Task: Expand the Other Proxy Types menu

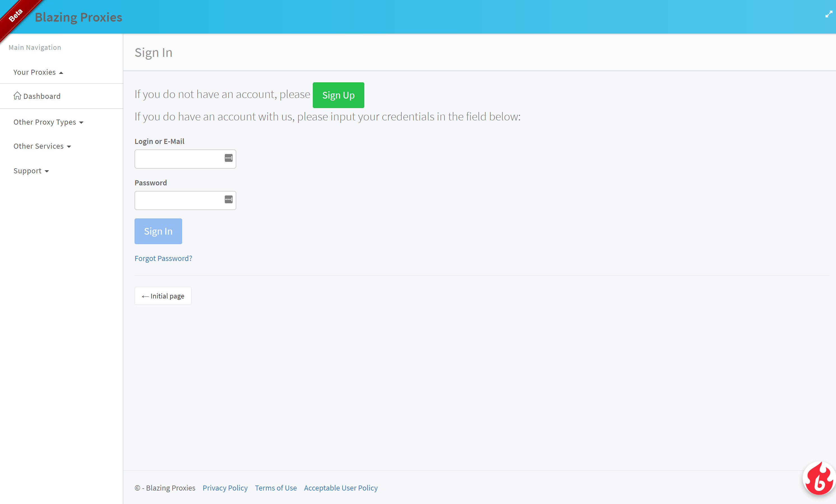Action: click(48, 122)
